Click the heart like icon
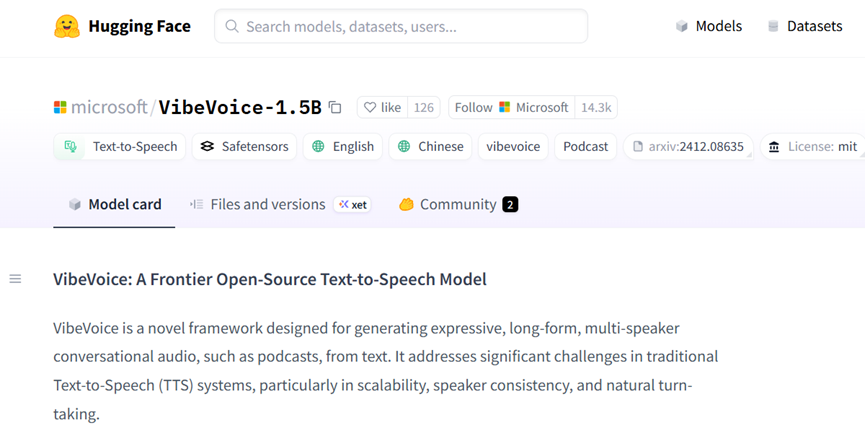 [370, 108]
